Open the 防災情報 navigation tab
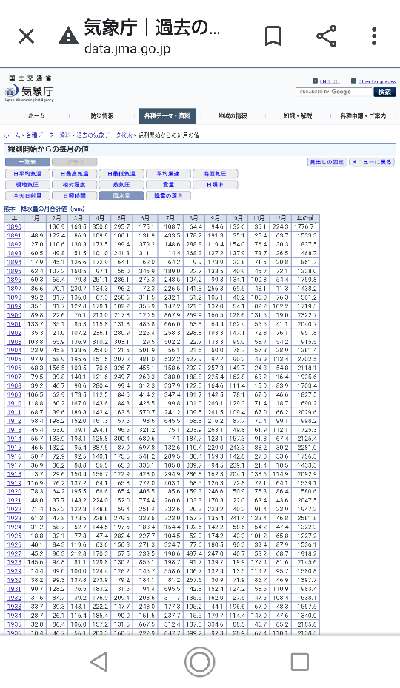 click(102, 116)
